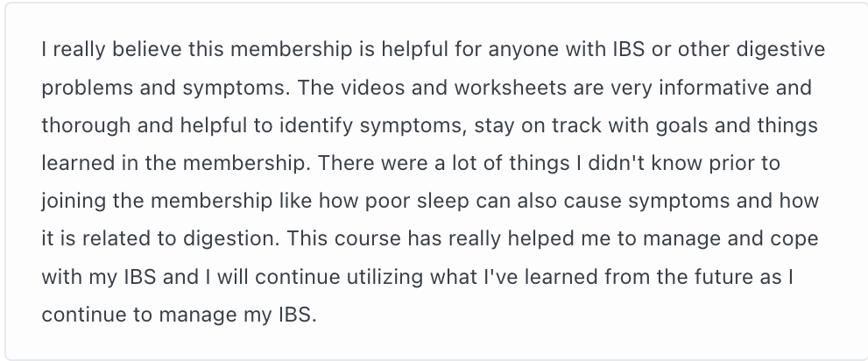Click the word 'joining' in the review
The width and height of the screenshot is (868, 361).
(69, 202)
